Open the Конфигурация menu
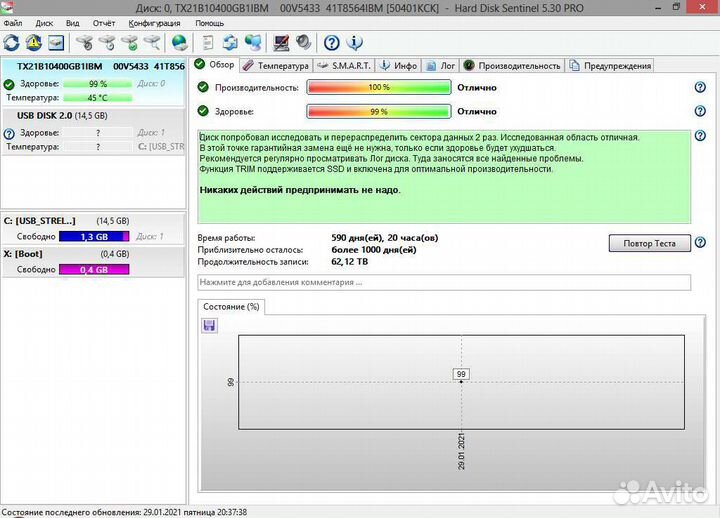The width and height of the screenshot is (720, 518). pyautogui.click(x=155, y=22)
